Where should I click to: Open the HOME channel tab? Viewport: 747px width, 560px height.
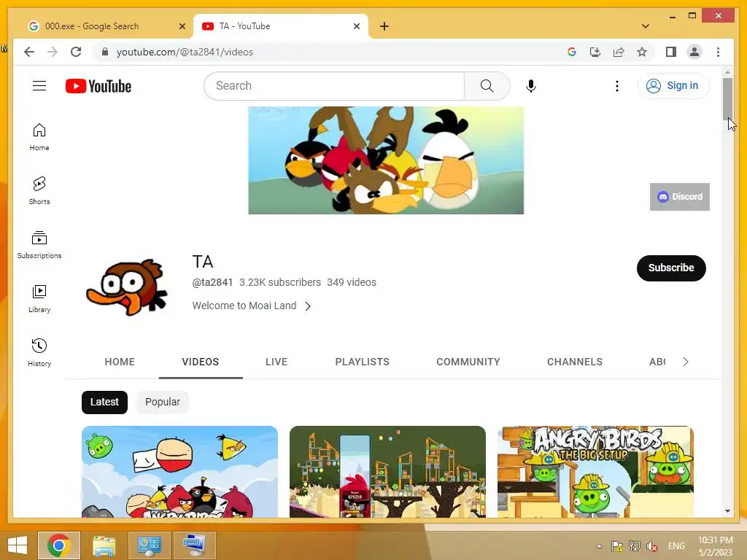point(120,362)
